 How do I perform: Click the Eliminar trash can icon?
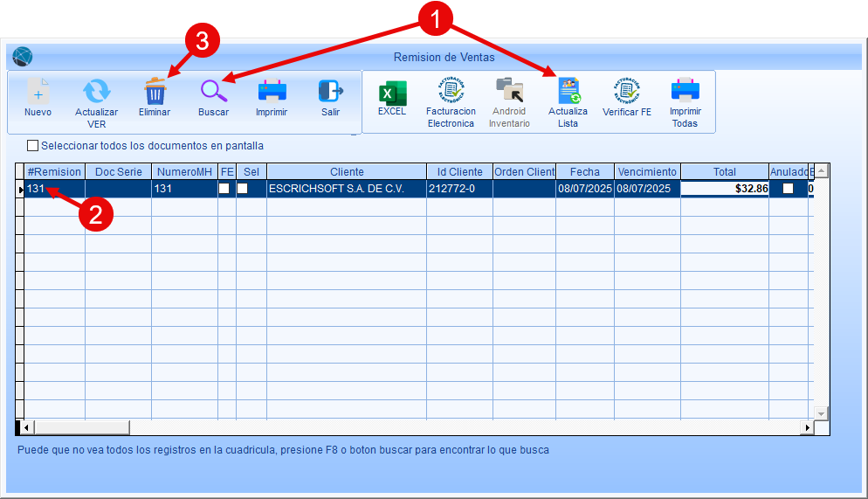(x=155, y=92)
